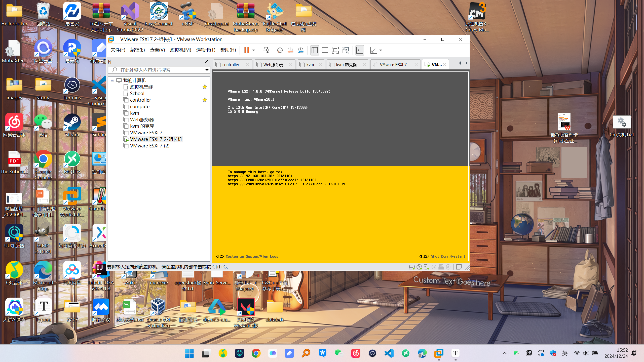Open the 查看(V) menu
The width and height of the screenshot is (644, 362).
click(157, 50)
